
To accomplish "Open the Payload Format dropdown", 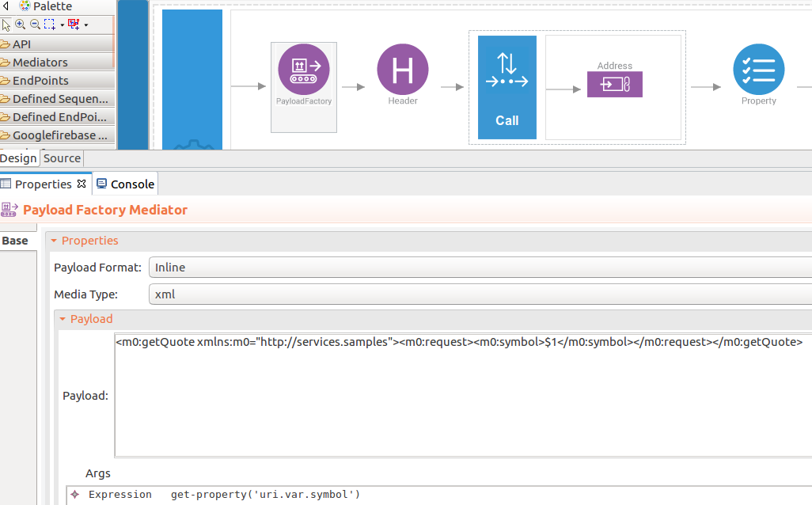I will [480, 268].
